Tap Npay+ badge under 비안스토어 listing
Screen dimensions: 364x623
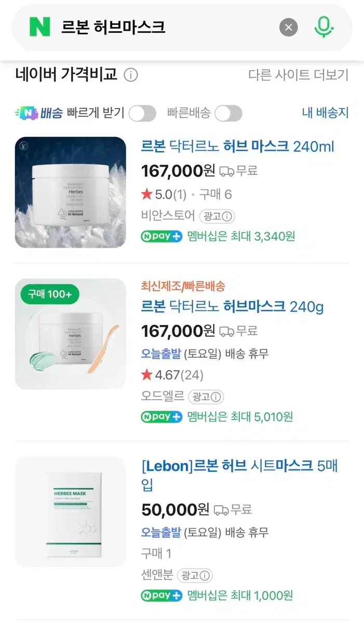click(161, 236)
